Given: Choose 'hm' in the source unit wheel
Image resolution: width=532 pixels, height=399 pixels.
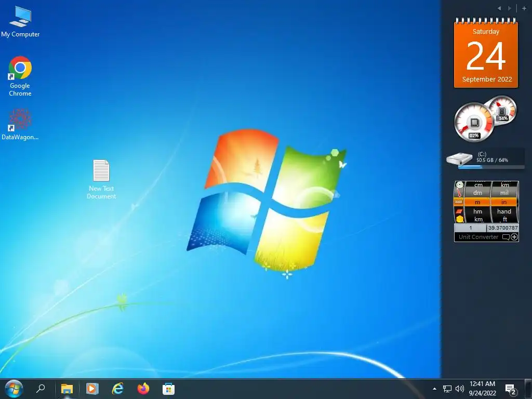Looking at the screenshot, I should [478, 211].
